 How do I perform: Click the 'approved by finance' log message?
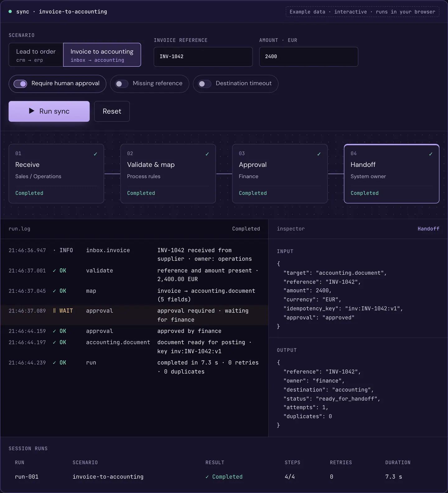[189, 331]
